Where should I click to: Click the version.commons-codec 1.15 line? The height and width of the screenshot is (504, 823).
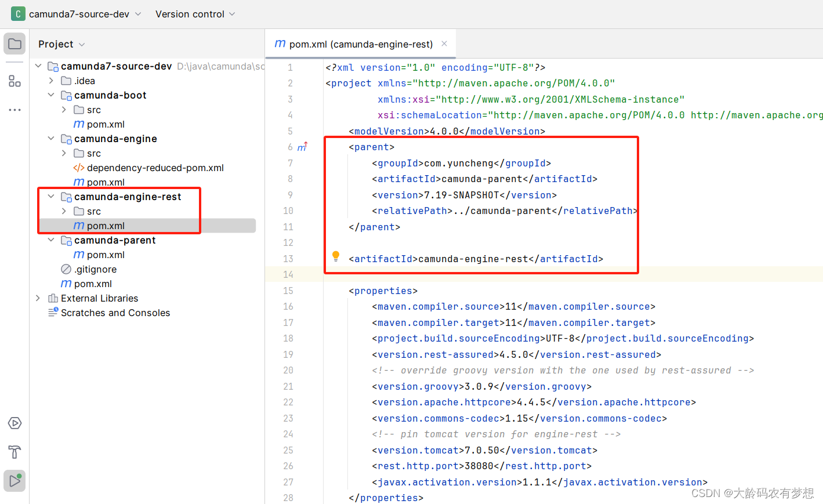tap(519, 418)
